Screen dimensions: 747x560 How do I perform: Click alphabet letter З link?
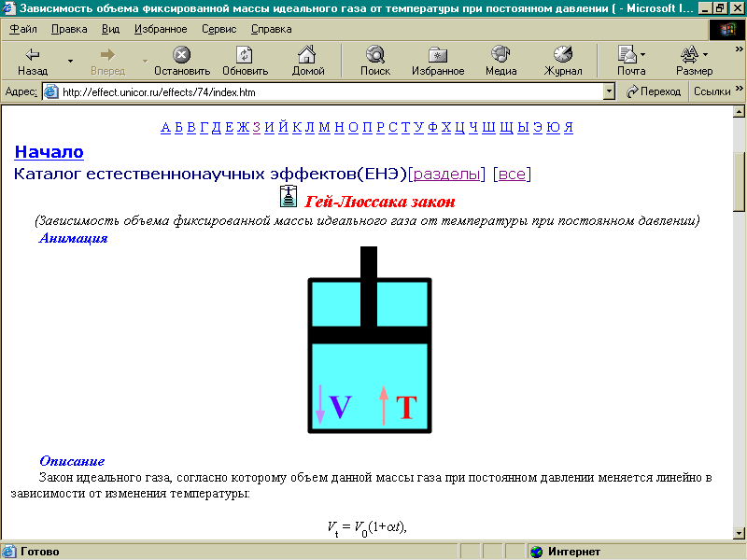click(x=257, y=127)
